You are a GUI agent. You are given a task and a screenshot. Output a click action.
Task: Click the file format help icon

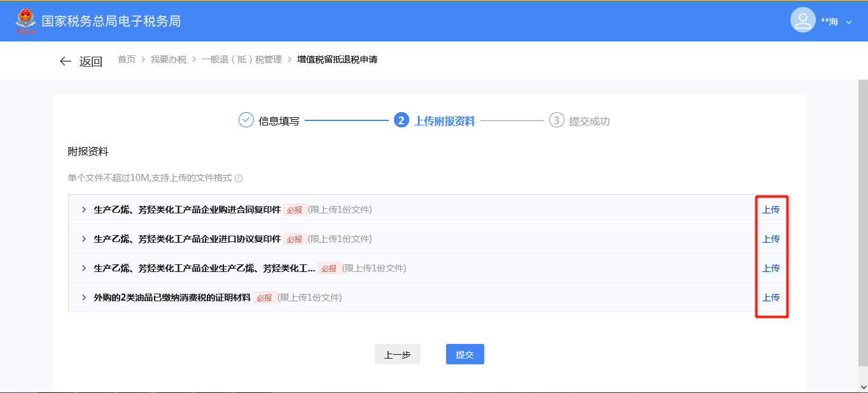239,178
